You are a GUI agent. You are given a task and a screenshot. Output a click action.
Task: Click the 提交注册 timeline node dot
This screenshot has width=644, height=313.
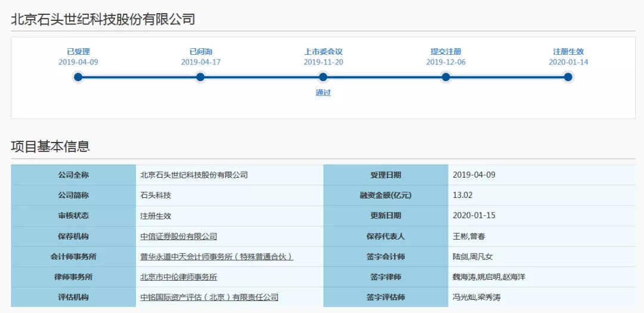445,77
